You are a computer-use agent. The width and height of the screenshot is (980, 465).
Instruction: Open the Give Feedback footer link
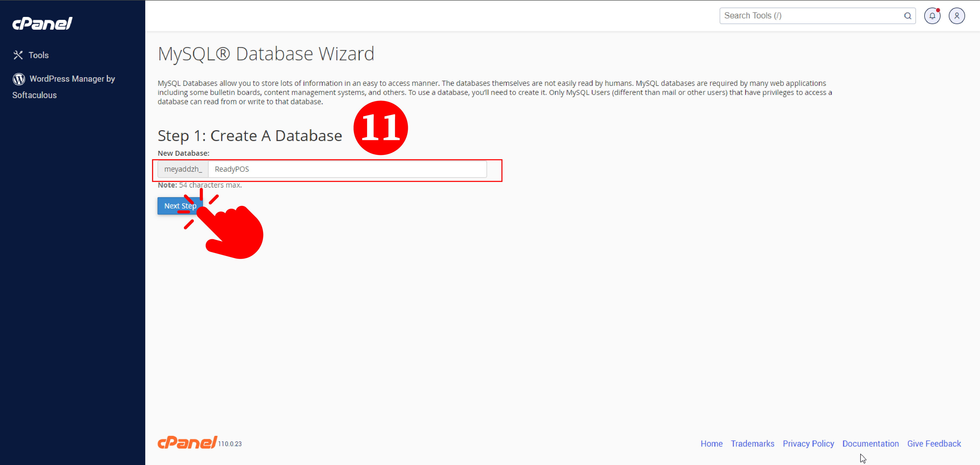tap(934, 444)
